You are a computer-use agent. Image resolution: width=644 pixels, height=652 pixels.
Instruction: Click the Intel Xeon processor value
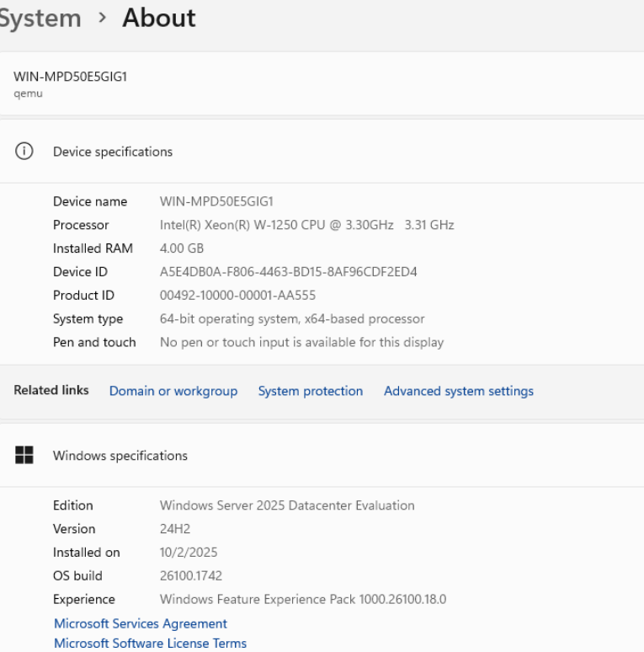pos(306,225)
